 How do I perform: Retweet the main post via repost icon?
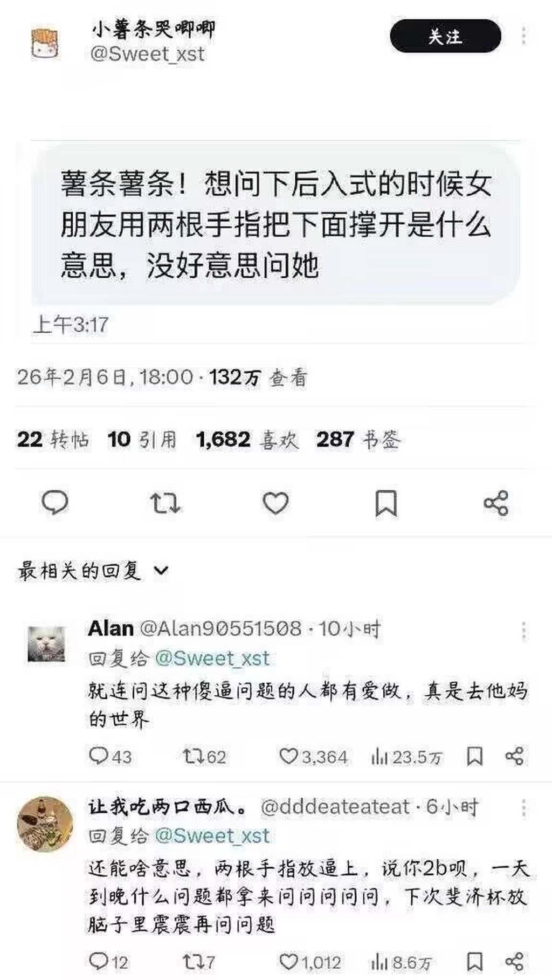tap(165, 503)
